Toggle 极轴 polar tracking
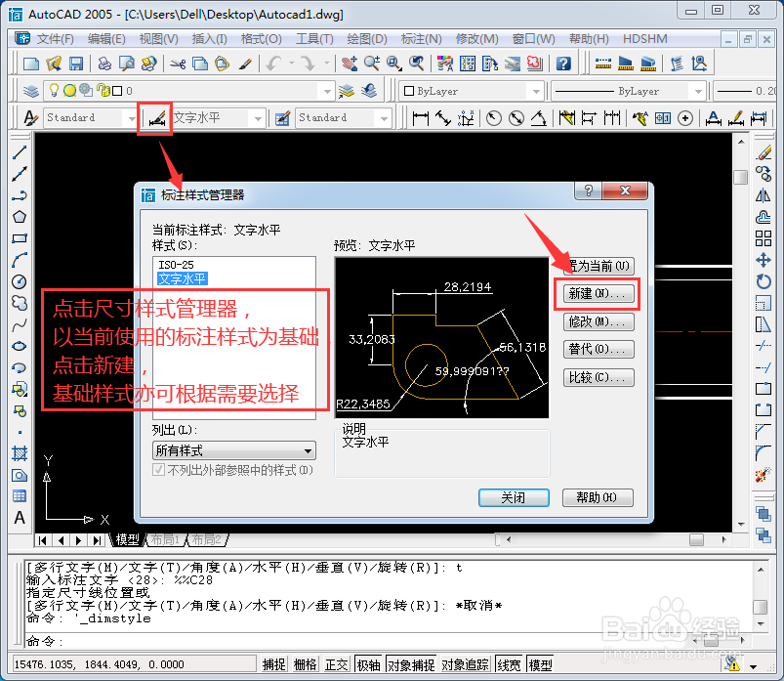Image resolution: width=784 pixels, height=681 pixels. 368,664
